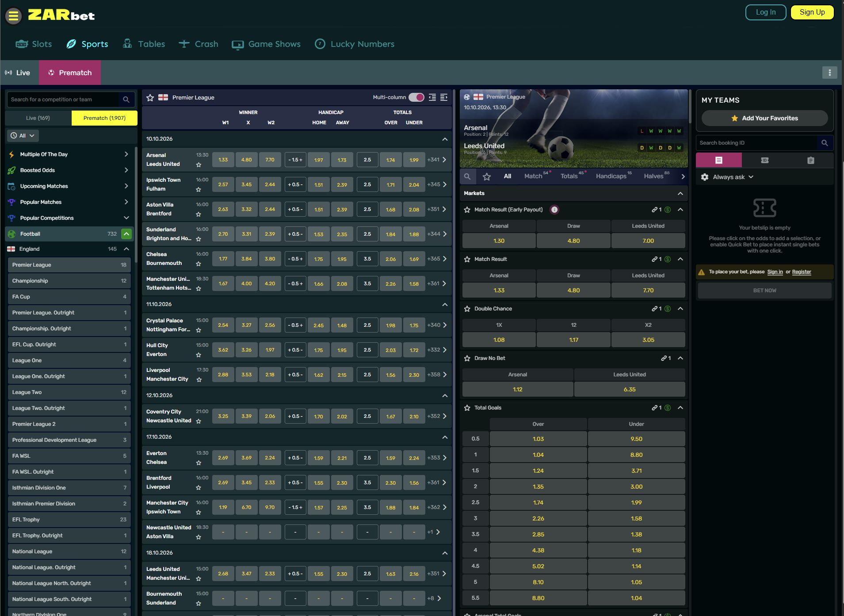Switch to compact list view icon
Screen dimensions: 844x616
click(432, 97)
